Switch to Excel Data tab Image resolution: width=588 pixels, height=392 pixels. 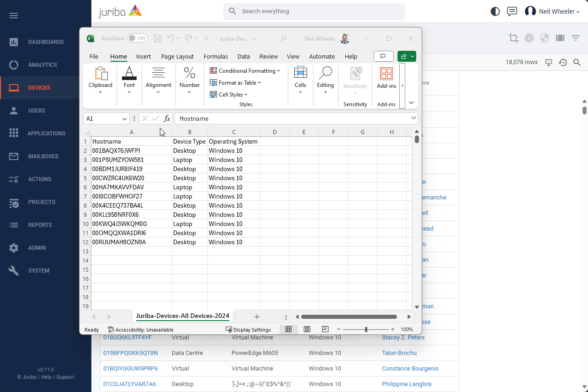[244, 57]
